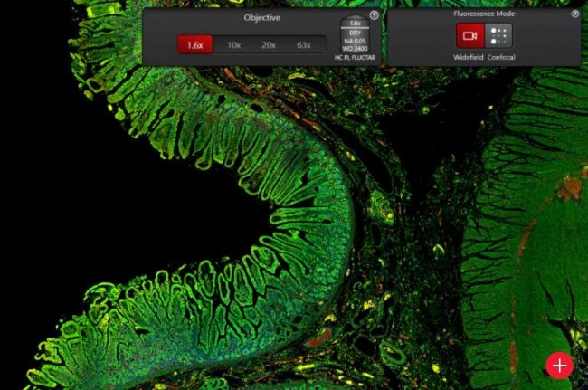588x390 pixels.
Task: Switch to the 10x objective
Action: click(x=233, y=44)
